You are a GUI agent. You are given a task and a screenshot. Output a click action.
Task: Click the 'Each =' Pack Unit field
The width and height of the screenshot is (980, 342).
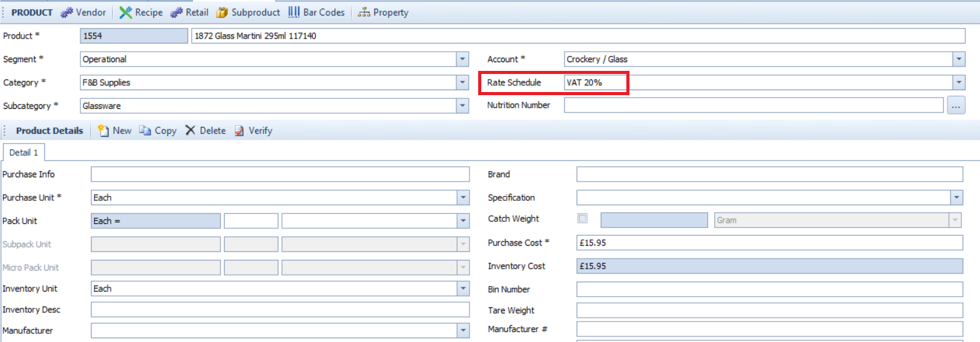(x=156, y=221)
